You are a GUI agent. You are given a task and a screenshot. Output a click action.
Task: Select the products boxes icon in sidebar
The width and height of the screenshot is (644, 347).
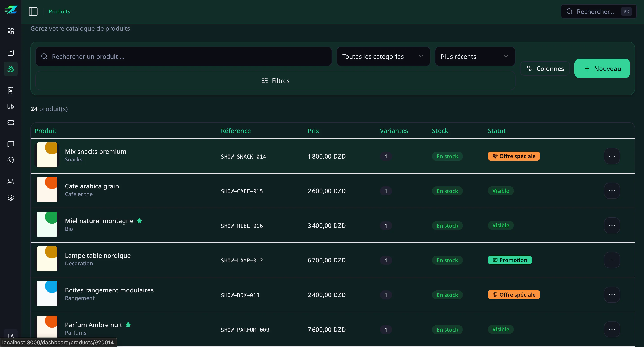(x=11, y=69)
